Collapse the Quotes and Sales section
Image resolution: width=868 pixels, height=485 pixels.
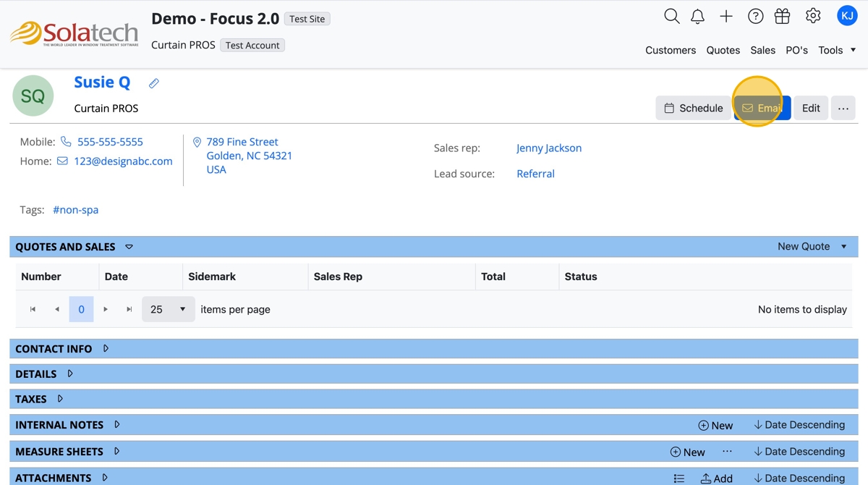click(x=129, y=247)
